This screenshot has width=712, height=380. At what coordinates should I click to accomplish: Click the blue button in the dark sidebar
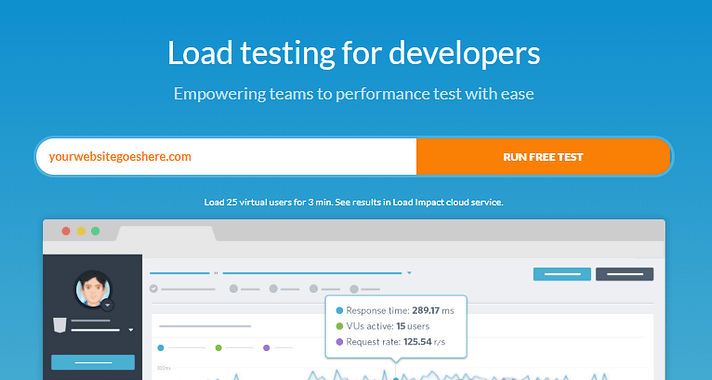click(x=93, y=362)
